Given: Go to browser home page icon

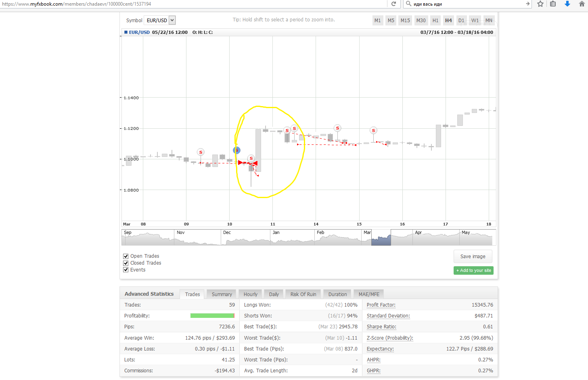Looking at the screenshot, I should [x=582, y=4].
